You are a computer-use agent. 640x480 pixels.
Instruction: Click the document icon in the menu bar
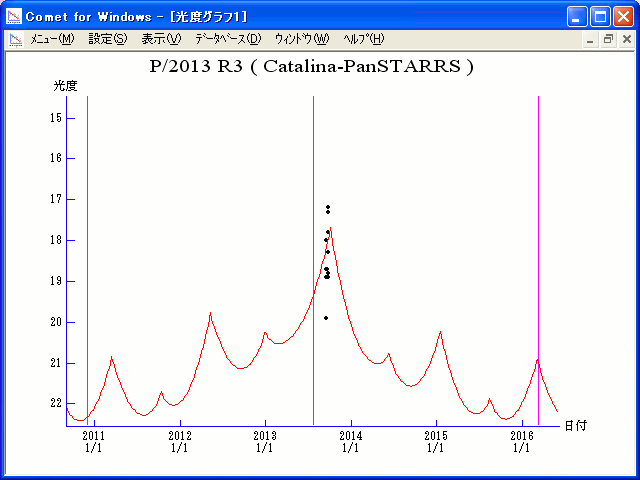pyautogui.click(x=16, y=40)
